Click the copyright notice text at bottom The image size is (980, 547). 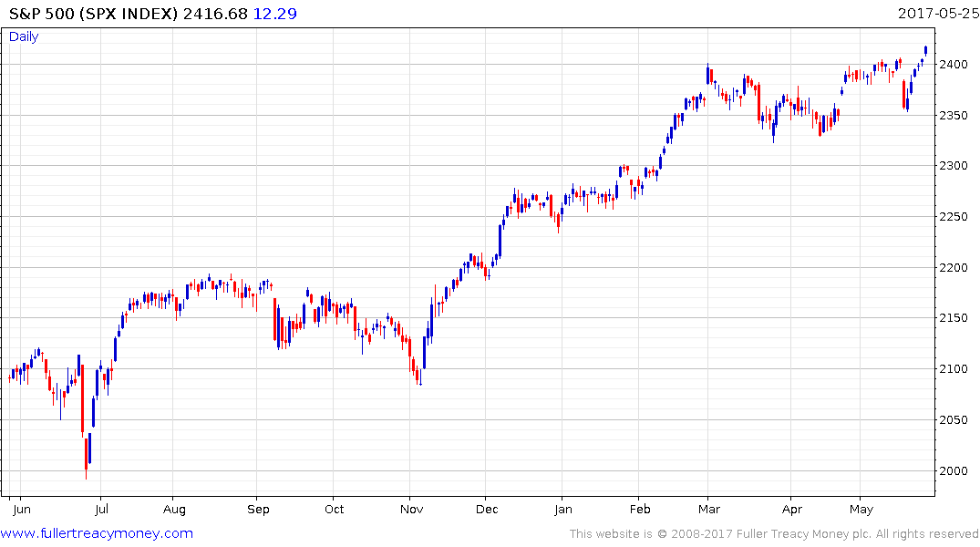[x=774, y=534]
